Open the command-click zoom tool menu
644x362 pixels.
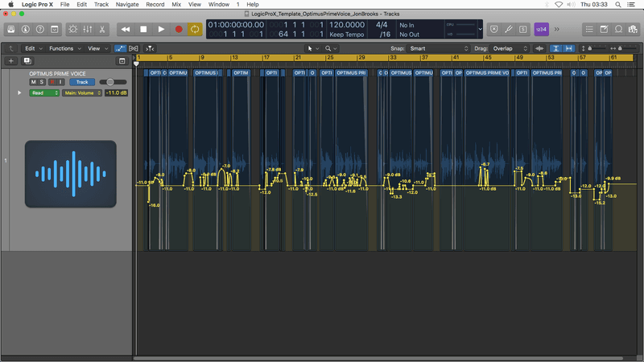(331, 48)
